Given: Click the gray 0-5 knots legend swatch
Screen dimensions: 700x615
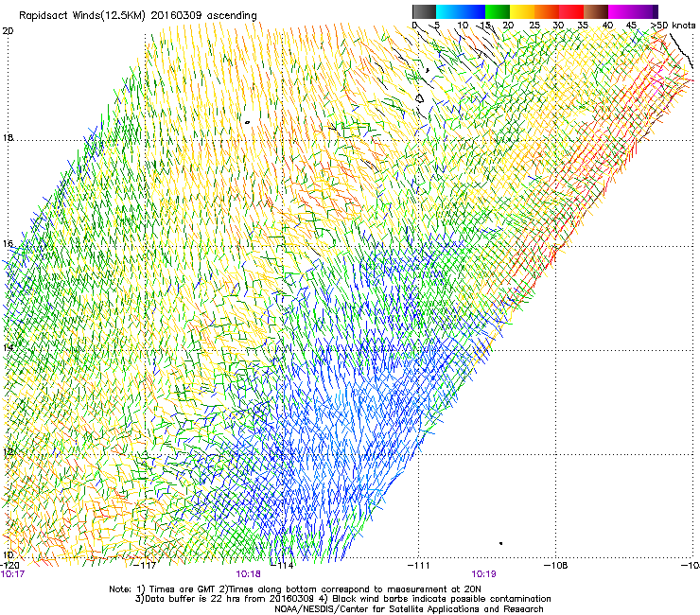Looking at the screenshot, I should pos(424,11).
